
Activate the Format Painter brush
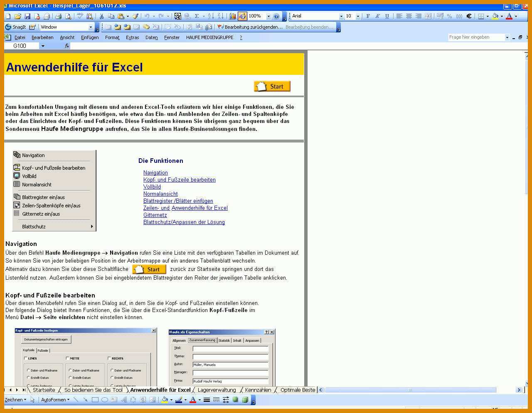point(135,16)
